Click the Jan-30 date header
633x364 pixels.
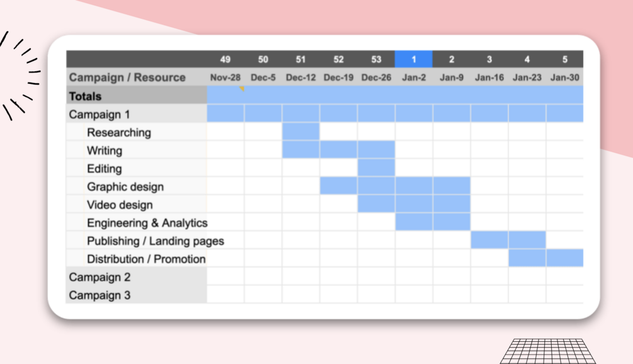click(x=564, y=77)
